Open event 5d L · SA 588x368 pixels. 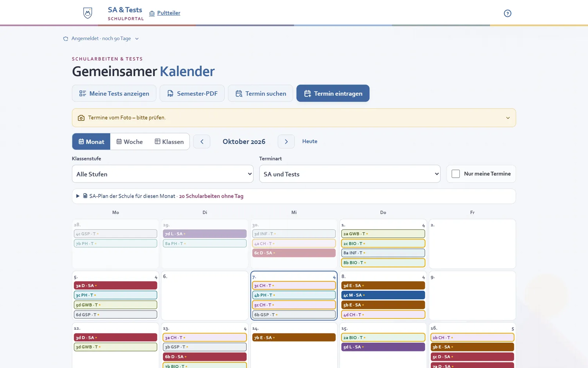click(x=383, y=347)
